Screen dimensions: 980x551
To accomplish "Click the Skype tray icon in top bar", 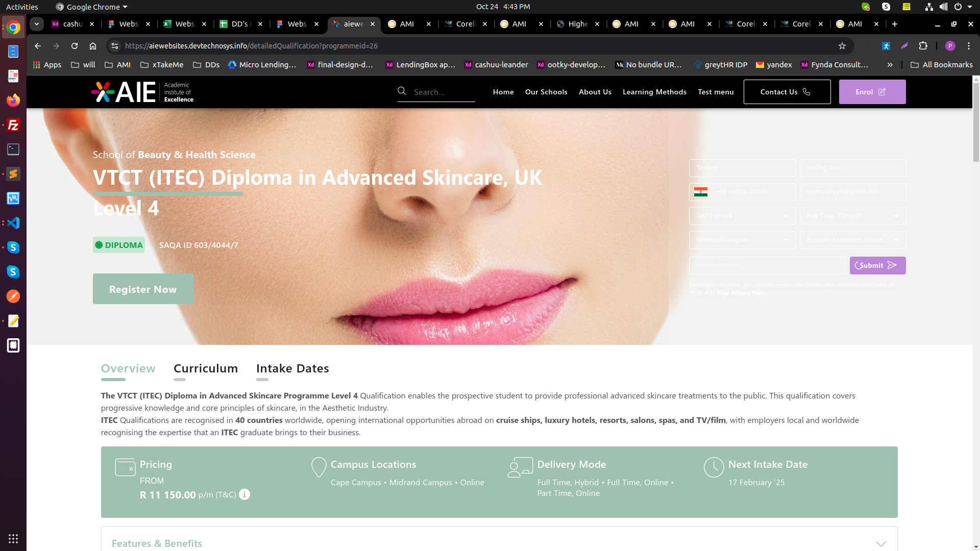I will [x=886, y=7].
